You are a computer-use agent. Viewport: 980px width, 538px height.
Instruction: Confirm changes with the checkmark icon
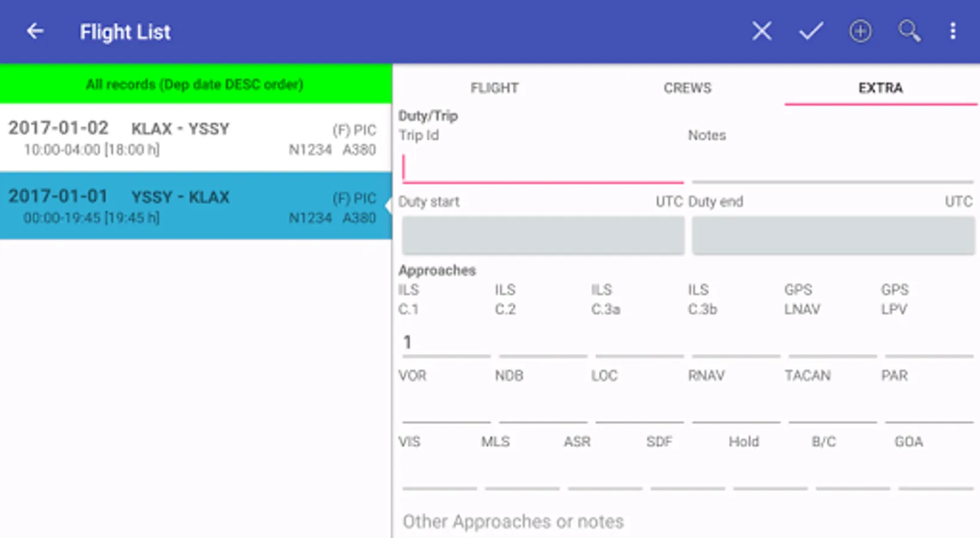coord(811,31)
